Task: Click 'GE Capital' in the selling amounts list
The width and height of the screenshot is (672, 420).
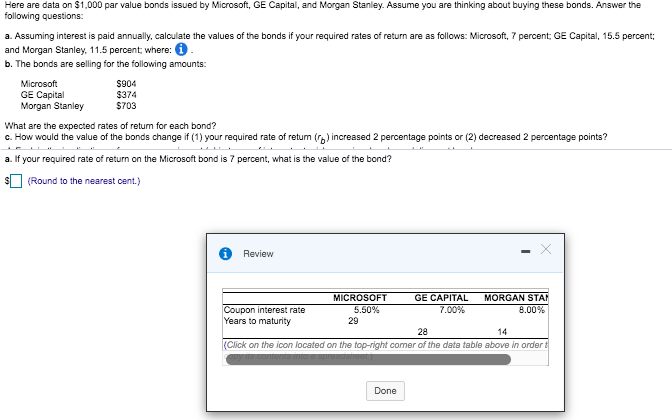Action: click(42, 95)
